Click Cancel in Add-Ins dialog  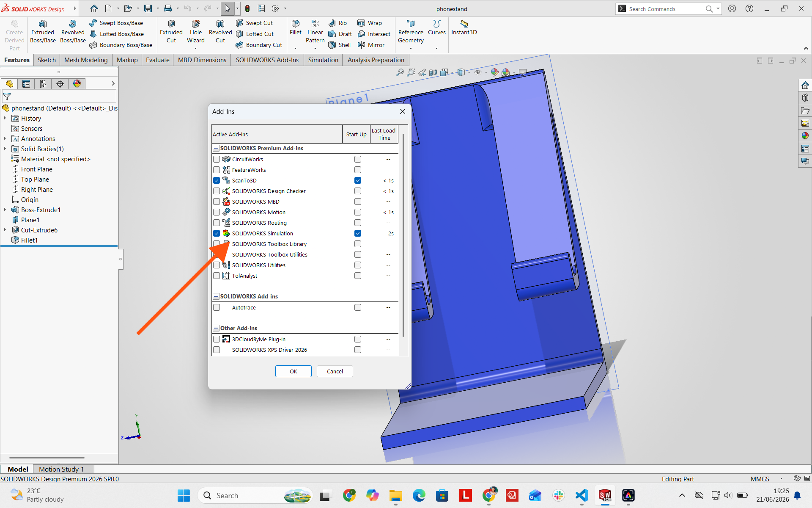click(x=335, y=371)
